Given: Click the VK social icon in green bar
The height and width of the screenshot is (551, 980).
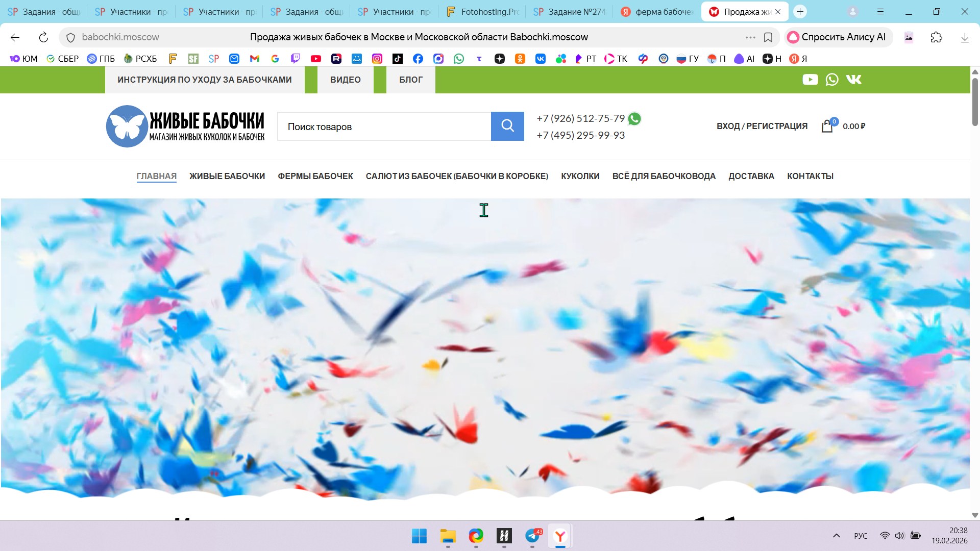Looking at the screenshot, I should click(x=853, y=80).
